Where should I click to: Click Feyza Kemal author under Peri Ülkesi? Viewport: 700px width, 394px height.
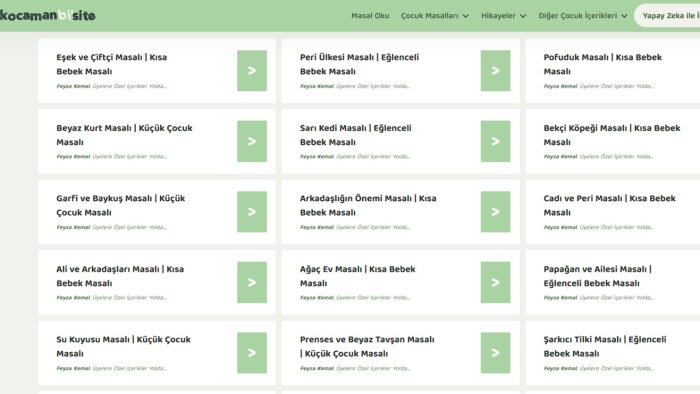point(317,86)
